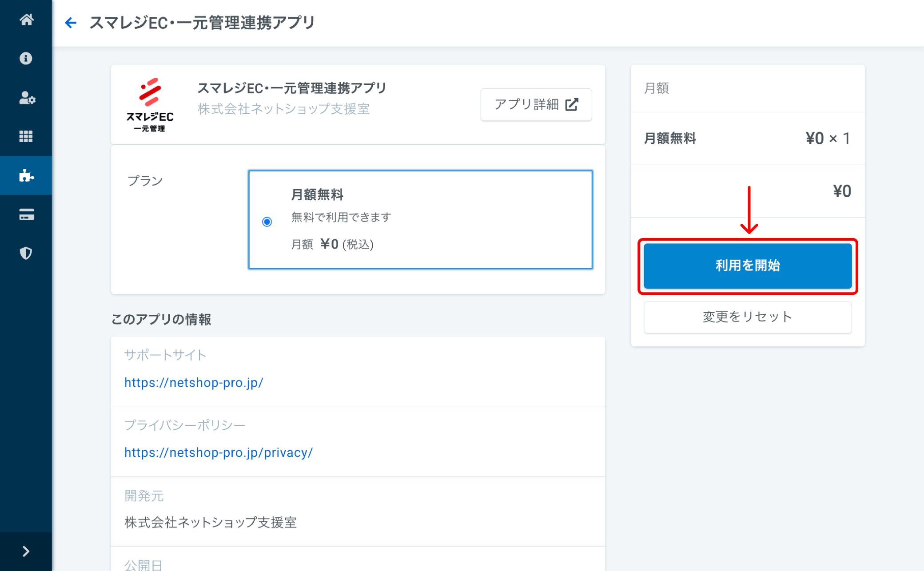Click the page header app title text

pyautogui.click(x=202, y=23)
